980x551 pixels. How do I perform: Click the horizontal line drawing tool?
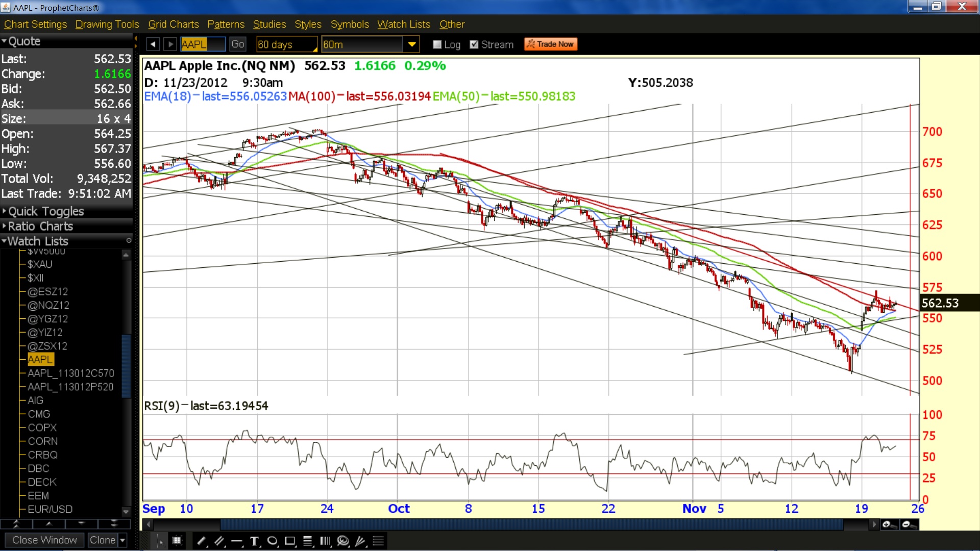coord(237,541)
